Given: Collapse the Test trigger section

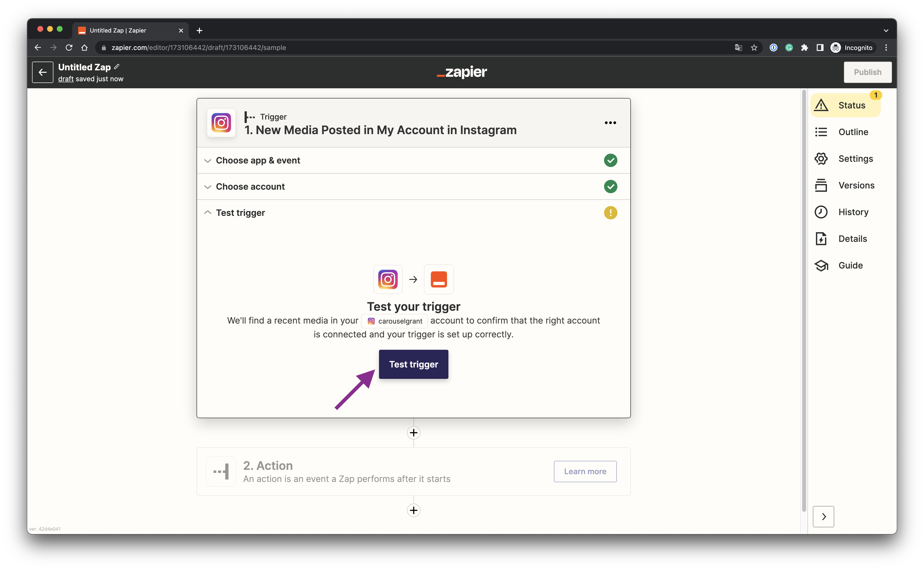Looking at the screenshot, I should point(413,213).
